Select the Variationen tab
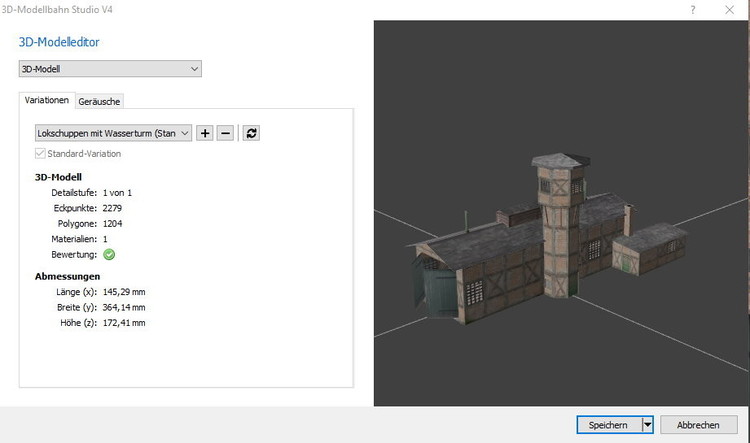750x443 pixels. pos(47,100)
